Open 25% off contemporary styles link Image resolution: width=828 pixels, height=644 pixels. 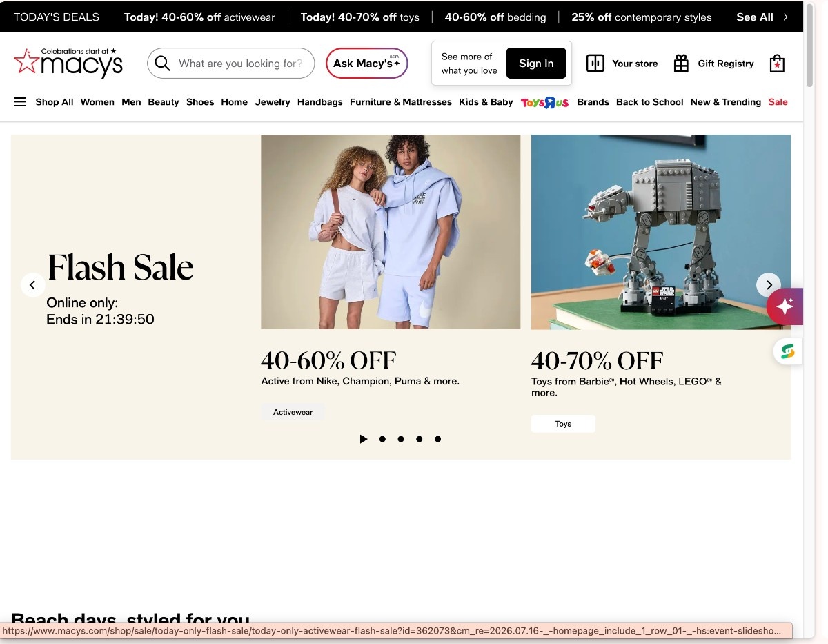[x=642, y=17]
